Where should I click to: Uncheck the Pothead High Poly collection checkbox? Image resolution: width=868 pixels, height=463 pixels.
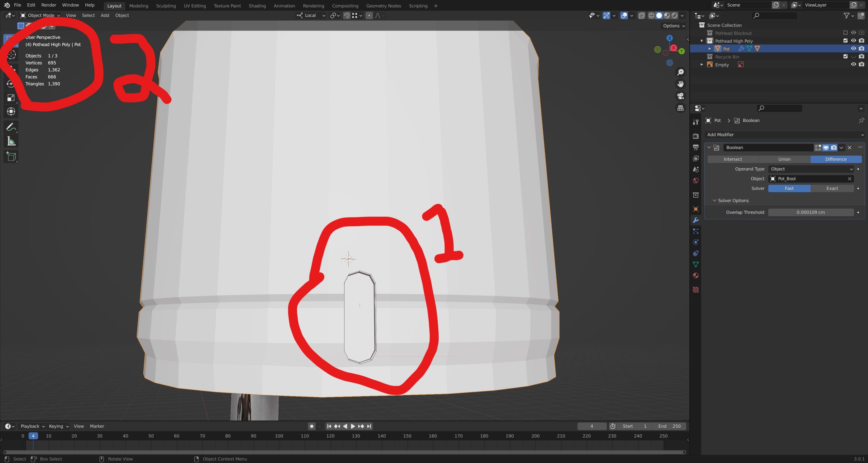pyautogui.click(x=845, y=41)
